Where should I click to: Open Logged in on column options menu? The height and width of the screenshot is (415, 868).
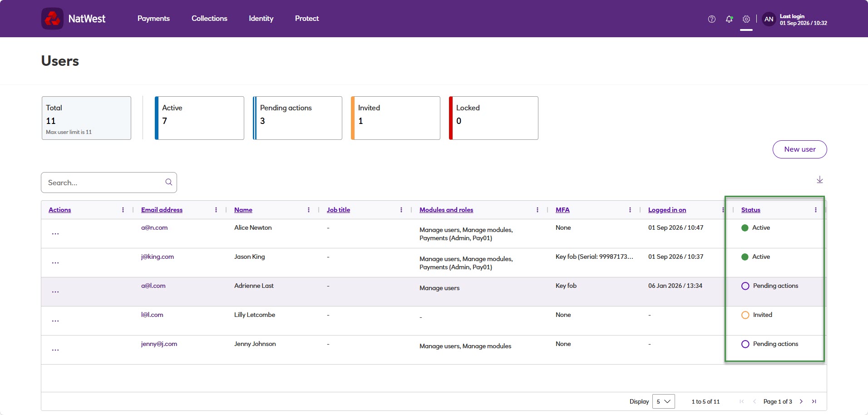pos(723,210)
